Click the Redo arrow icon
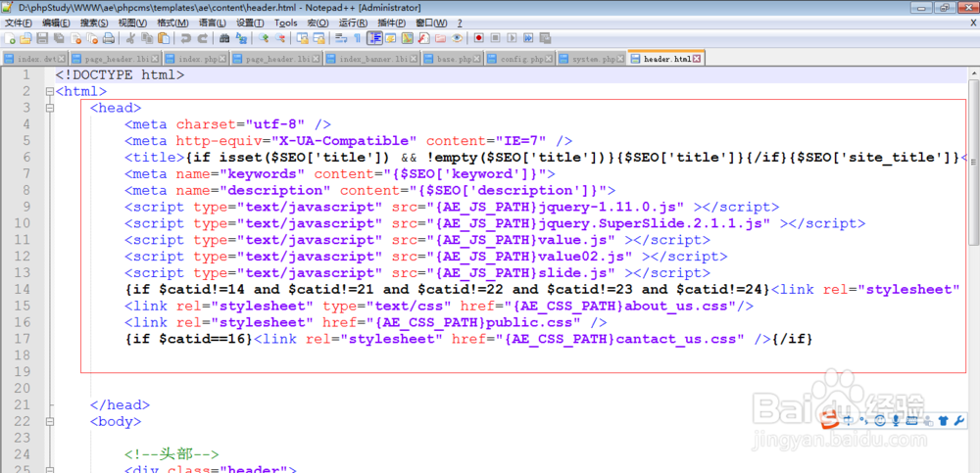Screen dimensions: 980x473 coord(203,38)
